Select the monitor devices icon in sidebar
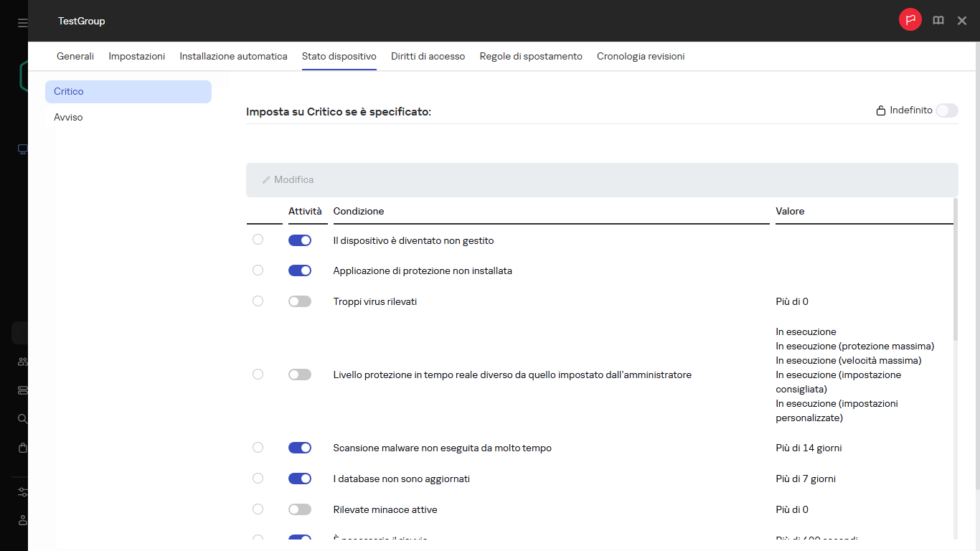Screen dimensions: 980x551 [22, 149]
